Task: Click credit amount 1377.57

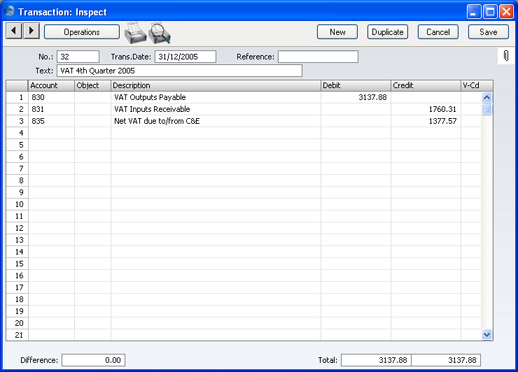Action: pyautogui.click(x=442, y=121)
